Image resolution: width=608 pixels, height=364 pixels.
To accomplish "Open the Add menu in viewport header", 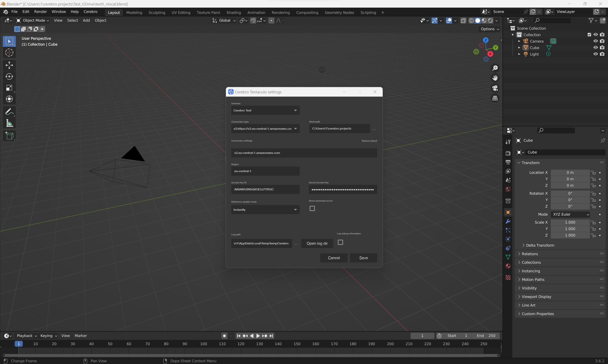I will [x=86, y=21].
